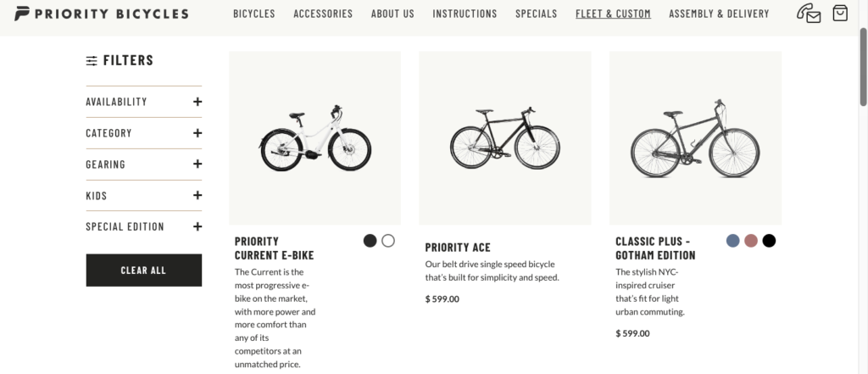Open the Specials menu item
Screen dimensions: 868x374
click(536, 14)
